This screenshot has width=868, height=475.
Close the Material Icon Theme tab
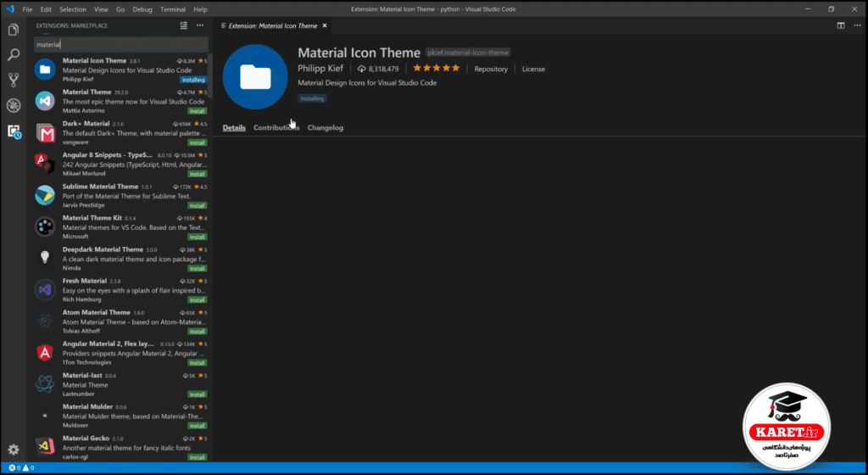pos(325,25)
